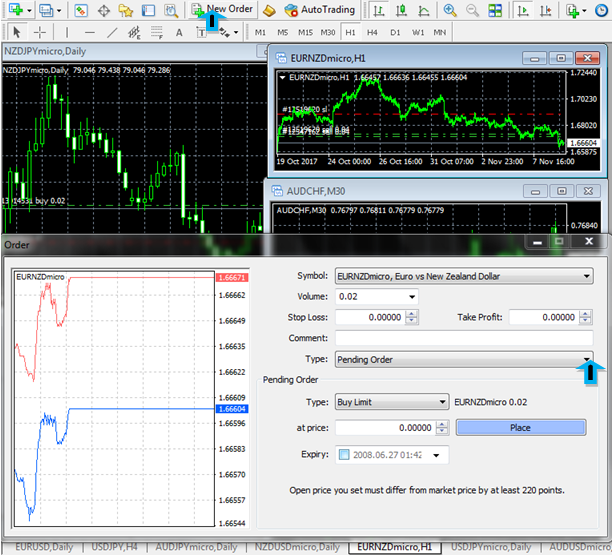The image size is (612, 556).
Task: Select the MN monthly timeframe button
Action: 438,32
